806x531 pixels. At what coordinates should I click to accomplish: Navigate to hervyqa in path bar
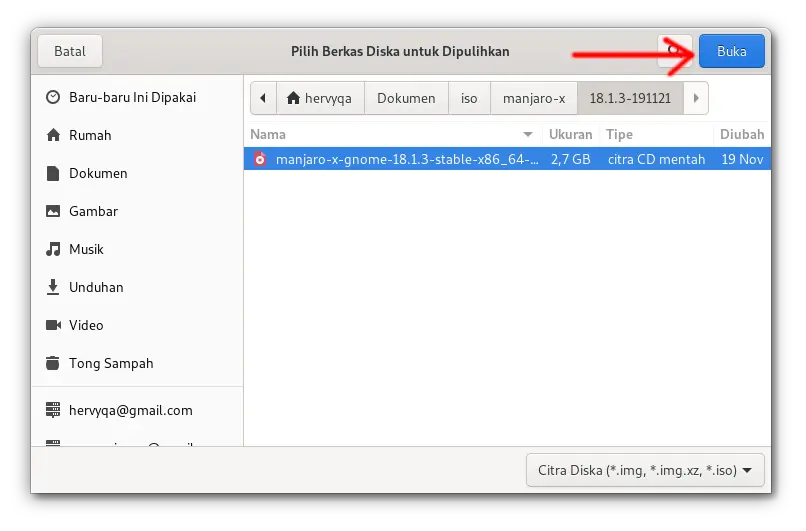pos(320,98)
